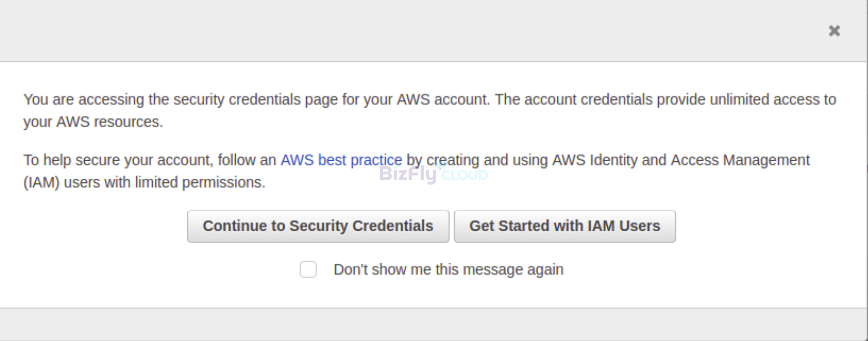Click the paragraph about unlimited access credentials

430,110
